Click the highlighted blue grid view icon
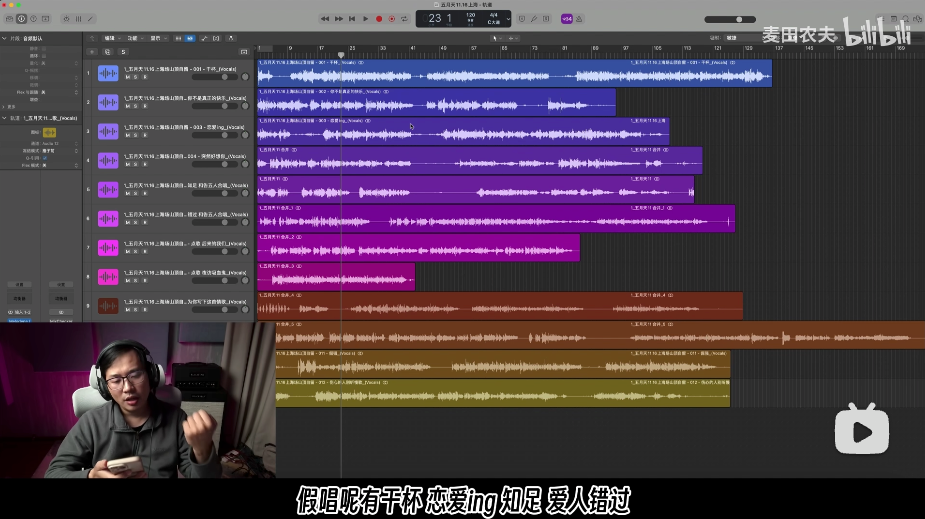This screenshot has width=925, height=519. tap(190, 38)
